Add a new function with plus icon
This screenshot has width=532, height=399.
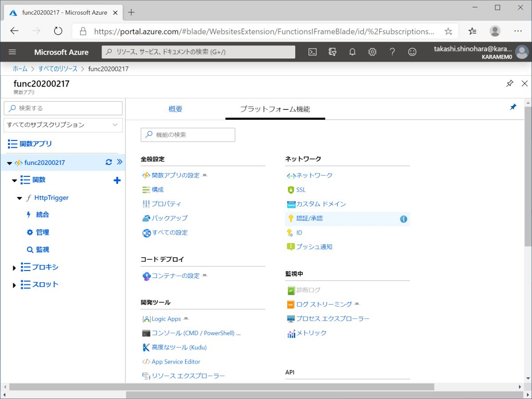[x=117, y=180]
